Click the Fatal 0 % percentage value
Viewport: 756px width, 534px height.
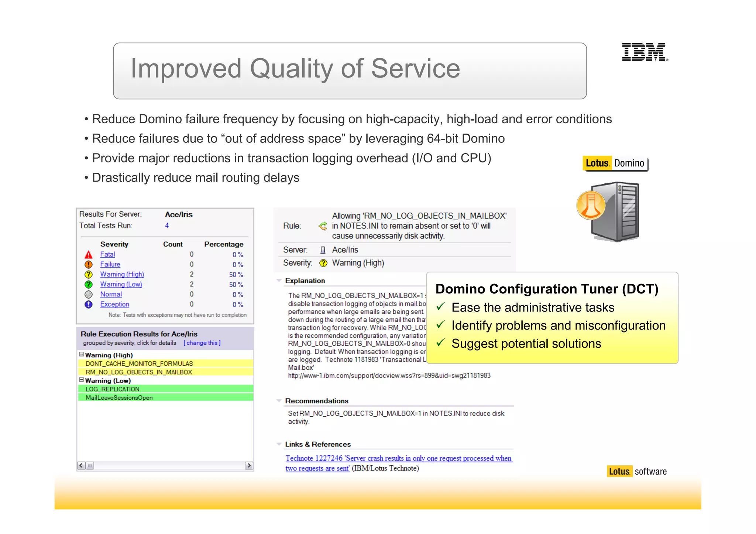pyautogui.click(x=238, y=255)
